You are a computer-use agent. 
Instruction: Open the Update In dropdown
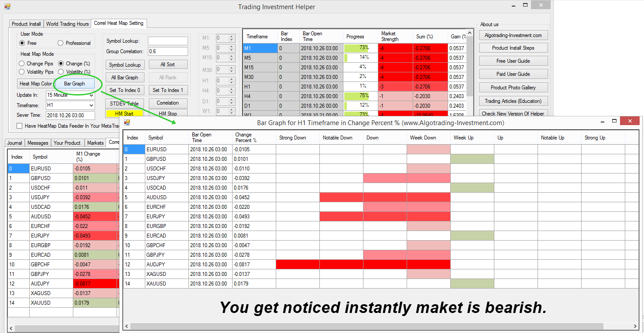pyautogui.click(x=91, y=95)
